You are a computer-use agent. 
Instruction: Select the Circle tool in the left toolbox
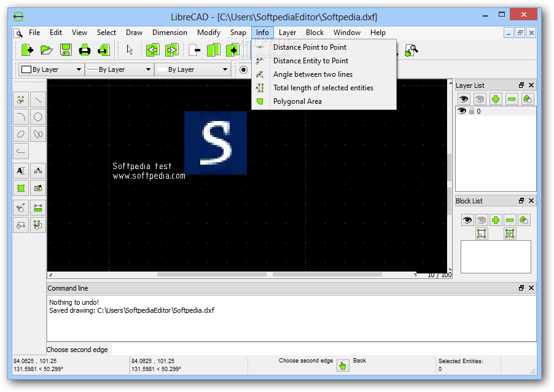[38, 117]
